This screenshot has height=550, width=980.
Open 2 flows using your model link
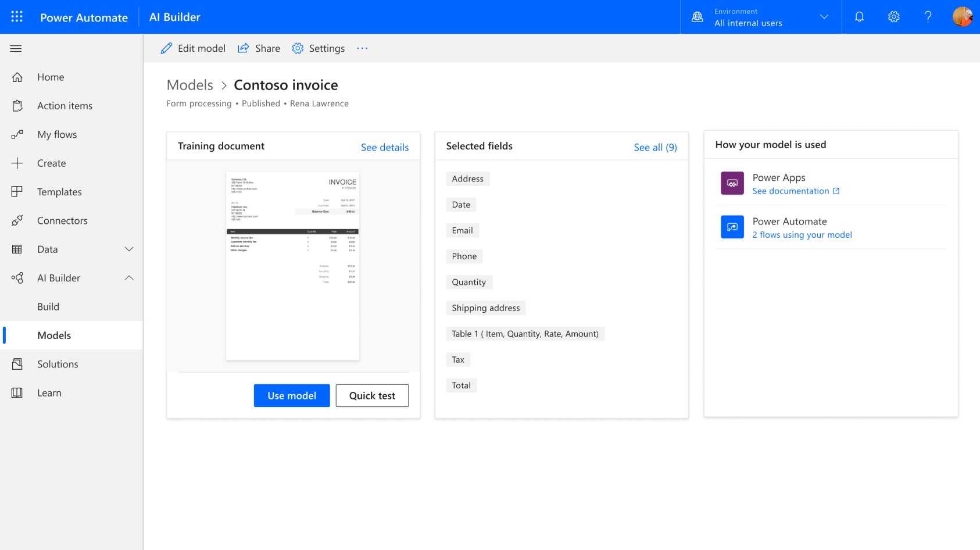[802, 235]
